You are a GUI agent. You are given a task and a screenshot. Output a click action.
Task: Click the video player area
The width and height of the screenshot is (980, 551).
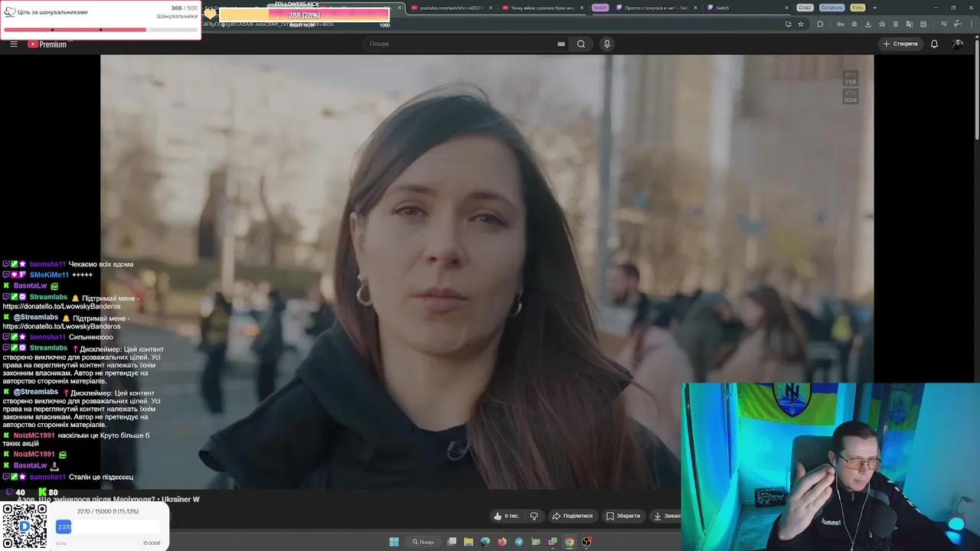487,272
